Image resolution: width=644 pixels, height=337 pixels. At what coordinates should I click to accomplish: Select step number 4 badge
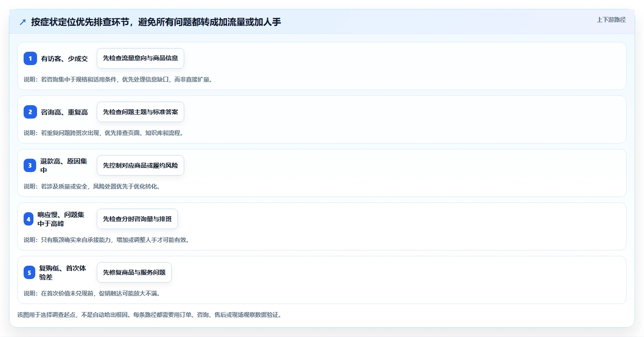(x=29, y=219)
